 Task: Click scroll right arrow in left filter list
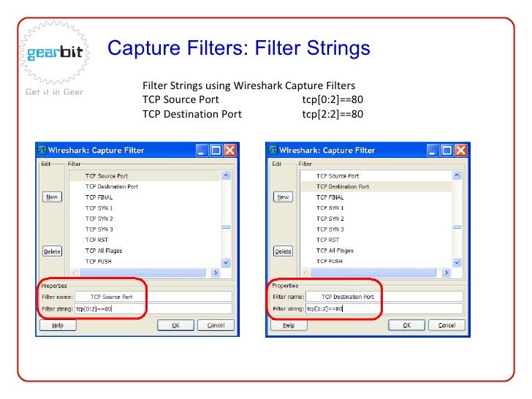[x=215, y=273]
